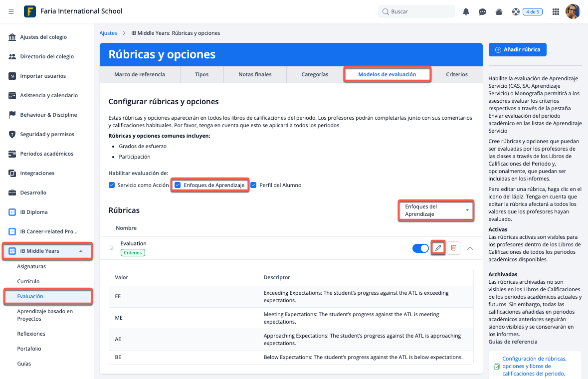The image size is (588, 379).
Task: Open notifications bell icon
Action: tap(466, 11)
